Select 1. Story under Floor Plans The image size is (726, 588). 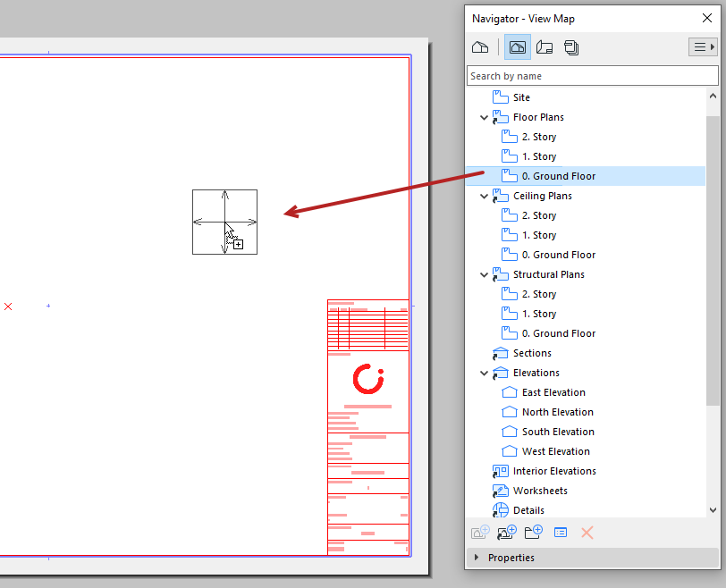pos(539,157)
